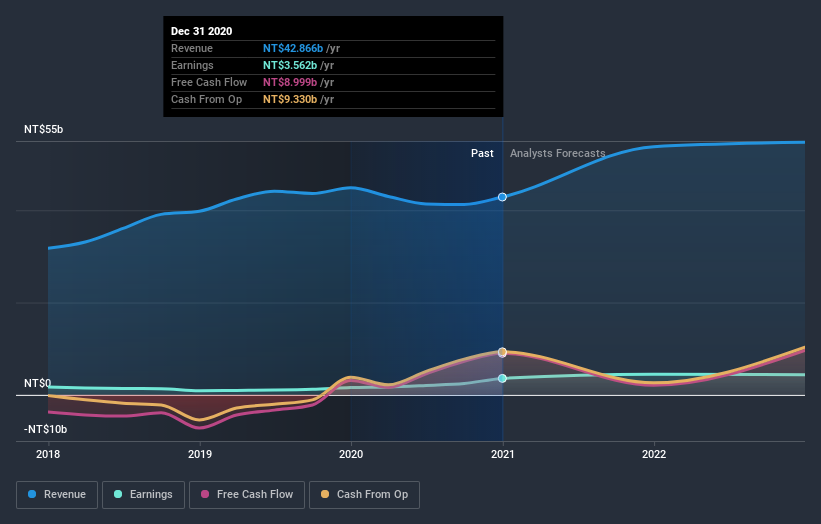
Task: Toggle the Revenue legend button
Action: [57, 495]
